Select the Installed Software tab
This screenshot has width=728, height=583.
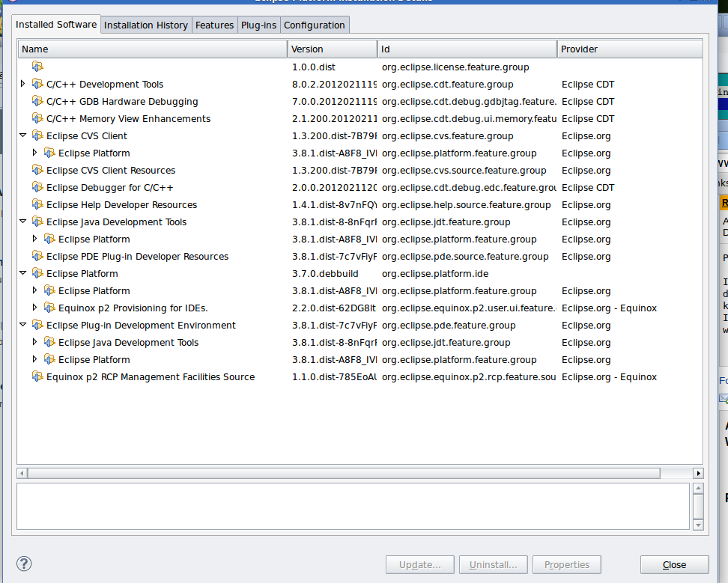point(56,24)
